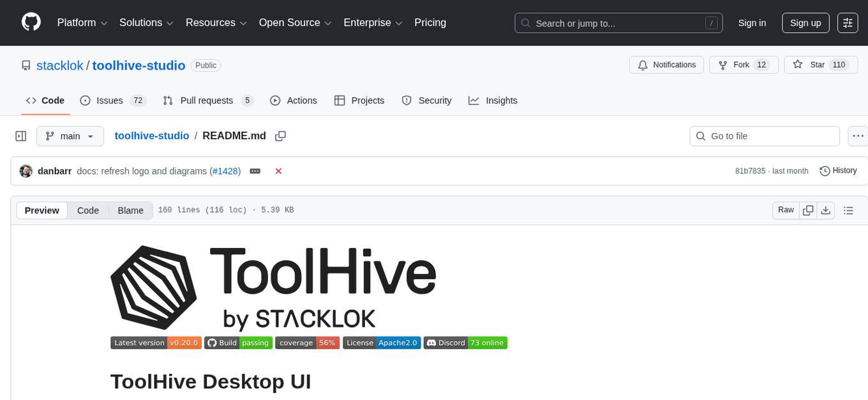
Task: Expand the hidden commit description
Action: [255, 171]
